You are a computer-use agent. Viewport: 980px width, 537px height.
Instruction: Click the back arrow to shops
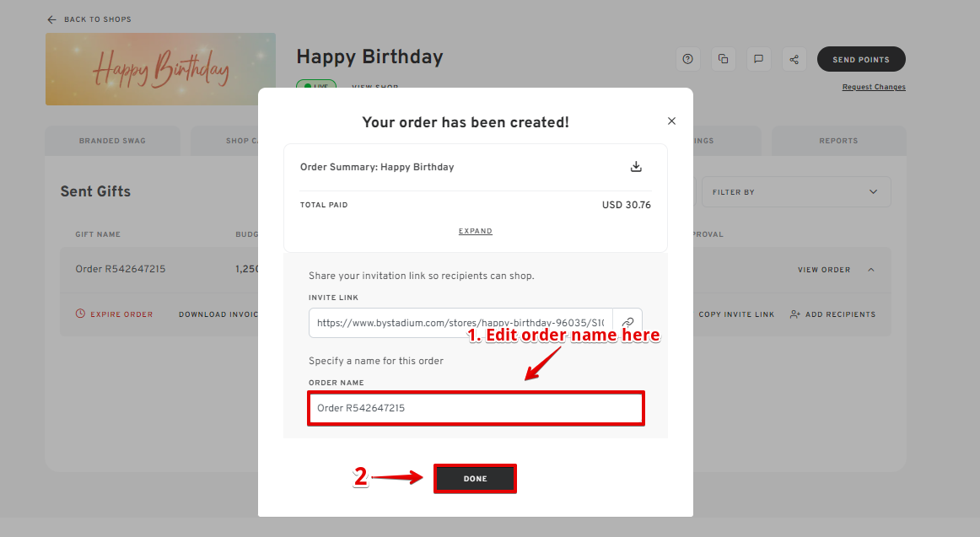click(52, 19)
